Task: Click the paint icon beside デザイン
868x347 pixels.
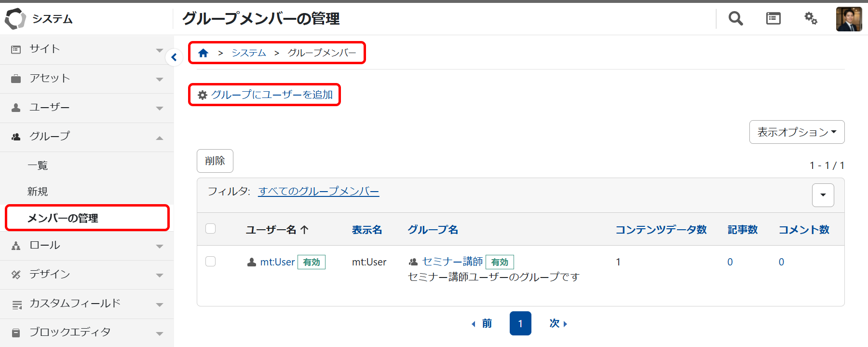Action: [16, 275]
